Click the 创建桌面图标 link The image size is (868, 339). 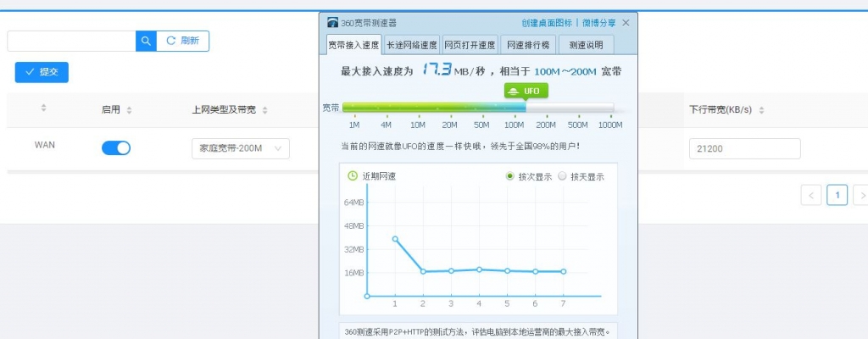click(x=547, y=23)
